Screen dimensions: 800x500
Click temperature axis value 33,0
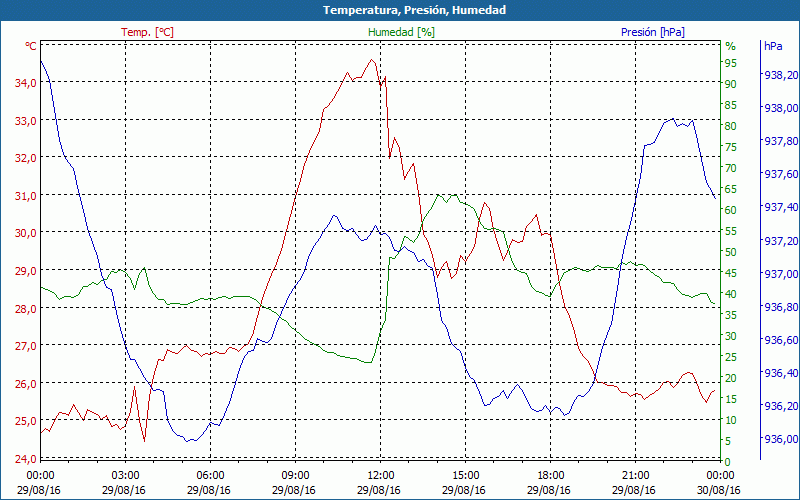coord(25,121)
